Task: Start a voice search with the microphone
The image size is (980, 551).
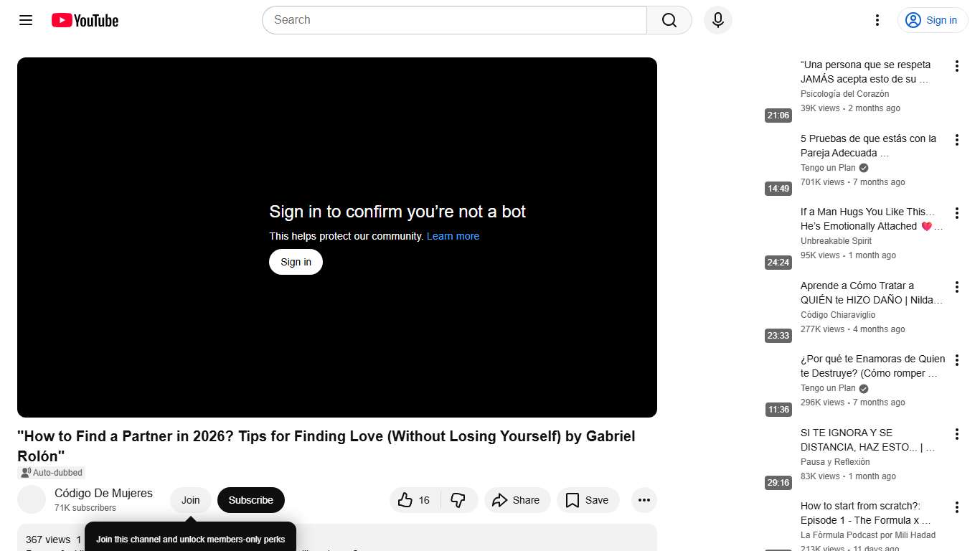Action: (x=717, y=20)
